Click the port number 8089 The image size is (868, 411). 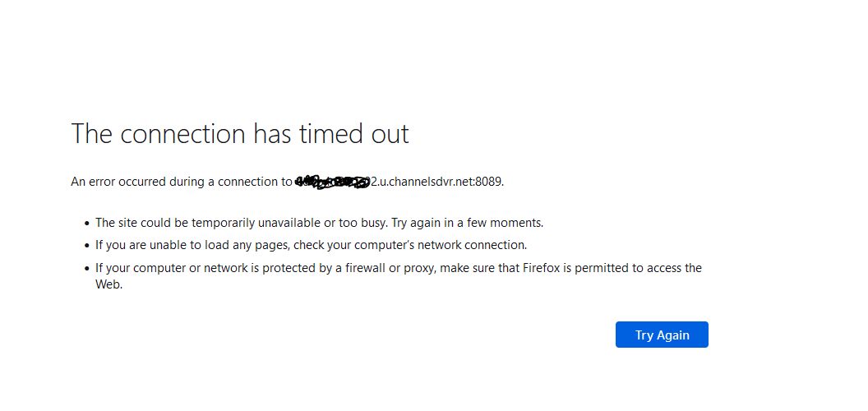[488, 182]
